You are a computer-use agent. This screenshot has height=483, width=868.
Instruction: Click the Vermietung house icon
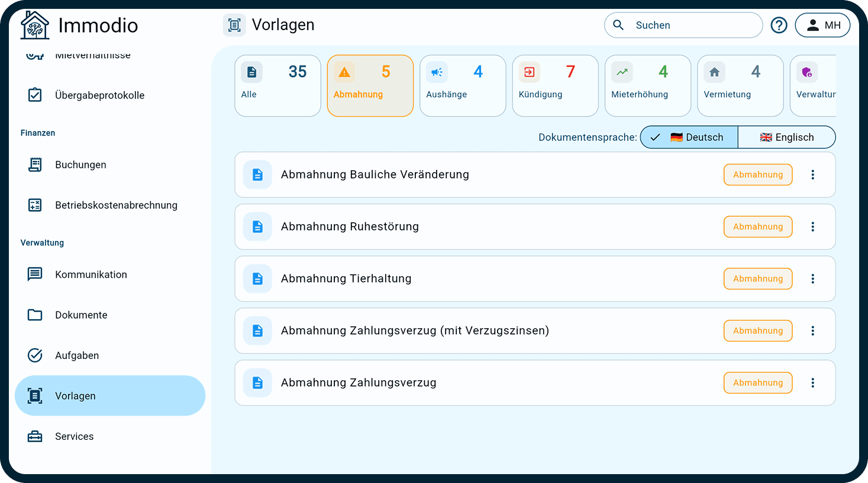click(x=714, y=72)
